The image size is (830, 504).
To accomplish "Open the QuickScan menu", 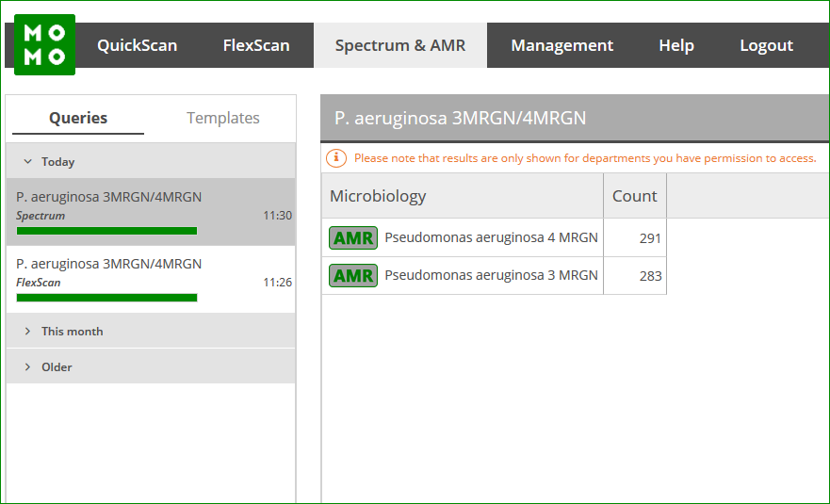I will click(x=138, y=45).
